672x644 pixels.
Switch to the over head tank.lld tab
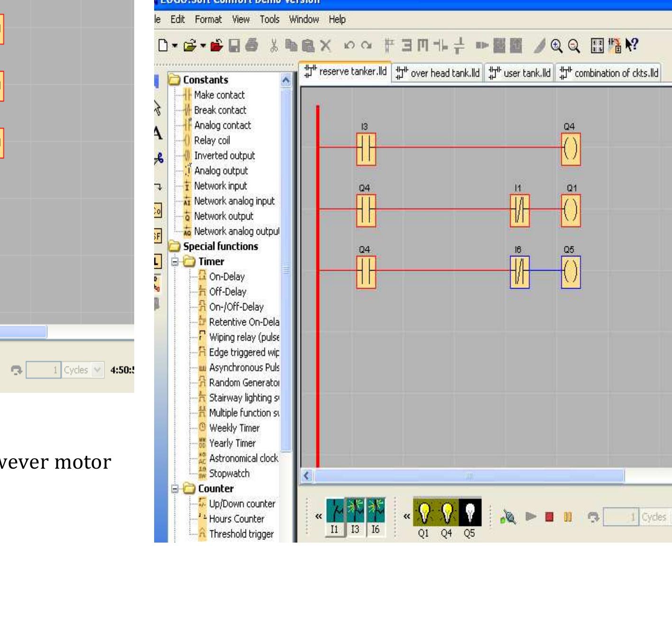point(437,73)
